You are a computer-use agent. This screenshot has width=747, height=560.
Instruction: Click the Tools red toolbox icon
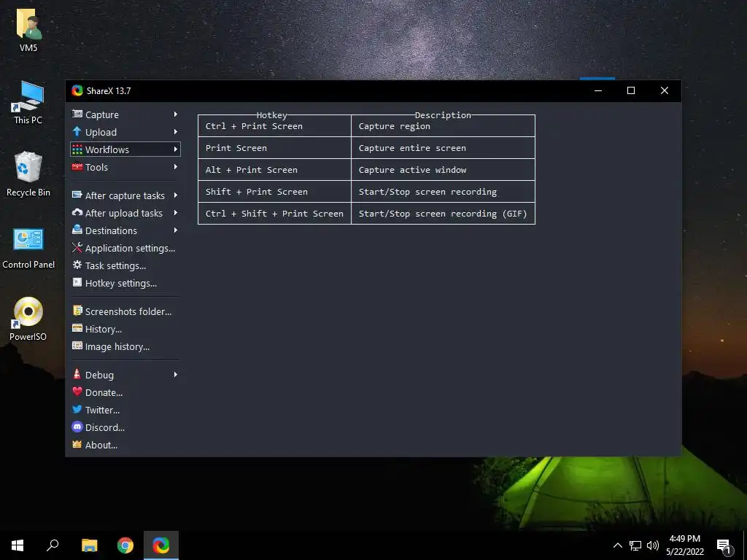click(77, 167)
